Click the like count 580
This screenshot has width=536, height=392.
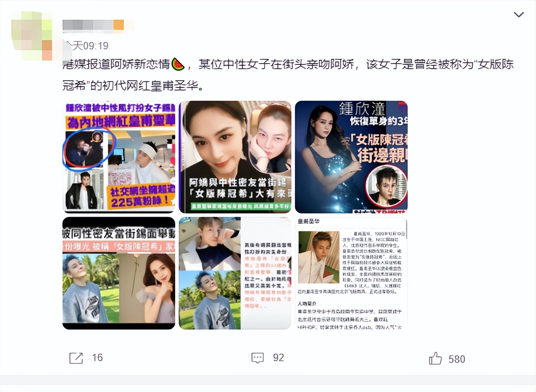[x=456, y=359]
